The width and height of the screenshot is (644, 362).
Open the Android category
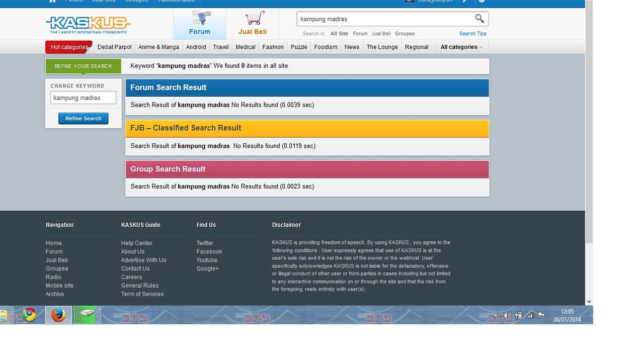(196, 47)
